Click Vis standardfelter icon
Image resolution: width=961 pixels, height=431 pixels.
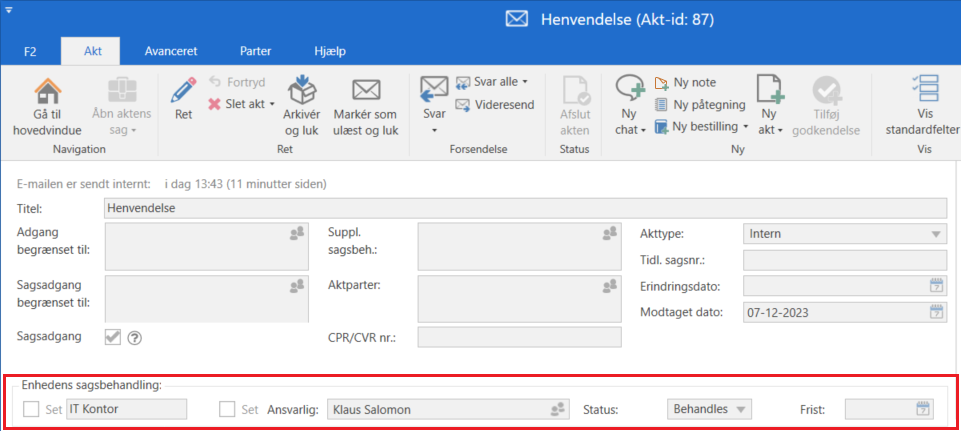tap(926, 91)
